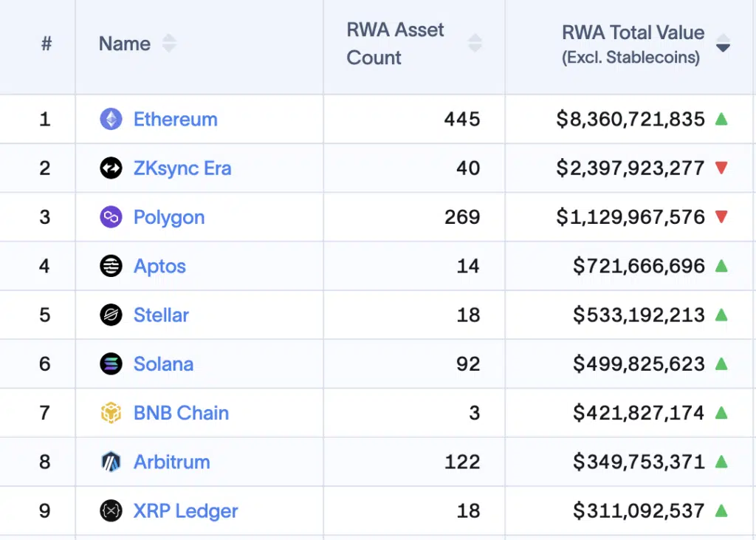The width and height of the screenshot is (756, 540).
Task: Click the XRP Ledger logo icon
Action: (111, 510)
